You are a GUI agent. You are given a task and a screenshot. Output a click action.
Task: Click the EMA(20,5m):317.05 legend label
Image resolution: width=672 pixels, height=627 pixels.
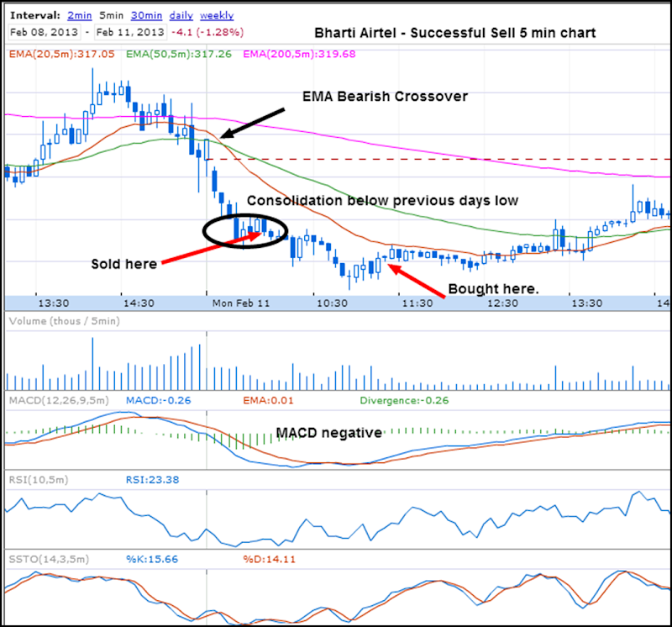[x=61, y=54]
